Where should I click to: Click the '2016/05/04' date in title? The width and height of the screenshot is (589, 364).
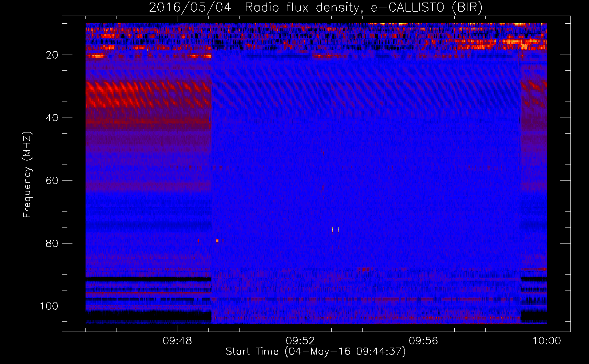coord(190,8)
